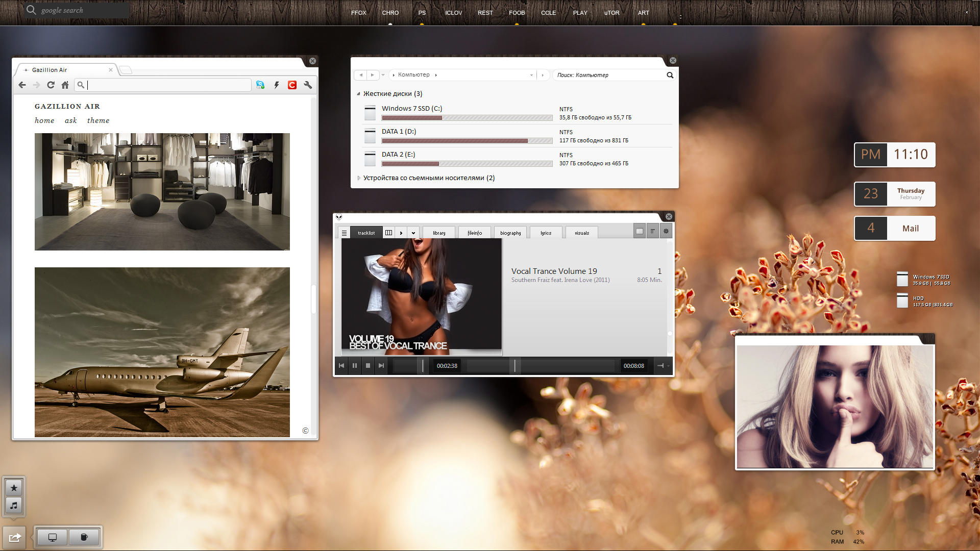Select the DATA 1 (D:) drive
Image resolution: width=980 pixels, height=551 pixels.
[517, 136]
